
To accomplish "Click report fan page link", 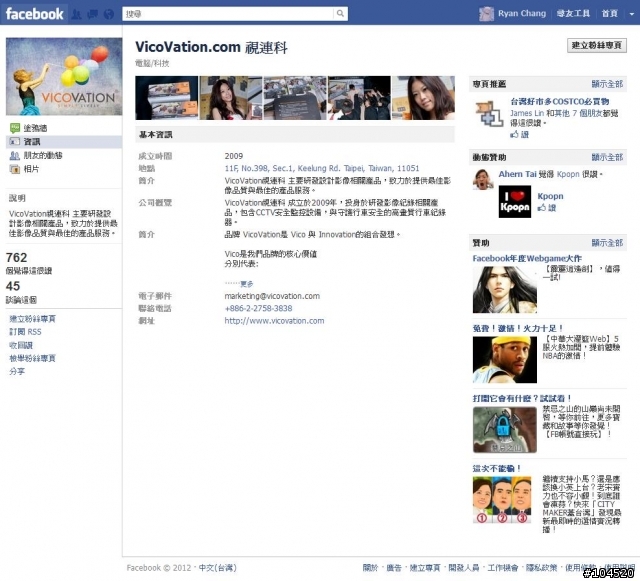I will coord(32,358).
